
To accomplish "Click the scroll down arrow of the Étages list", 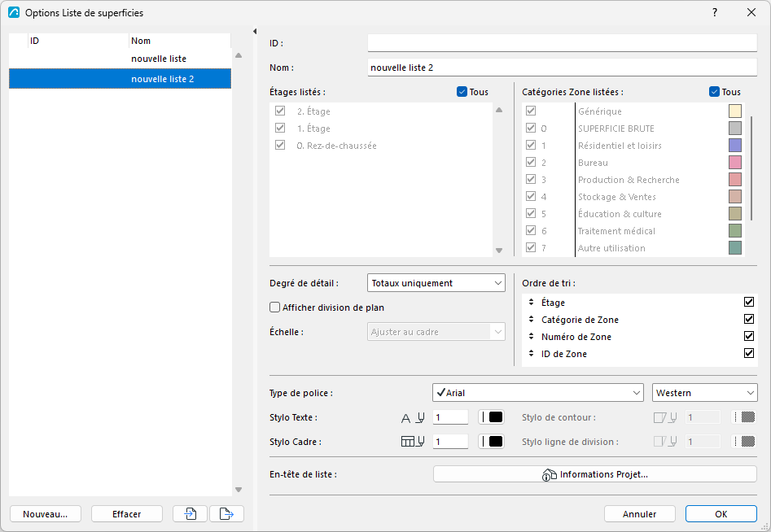I will 499,251.
